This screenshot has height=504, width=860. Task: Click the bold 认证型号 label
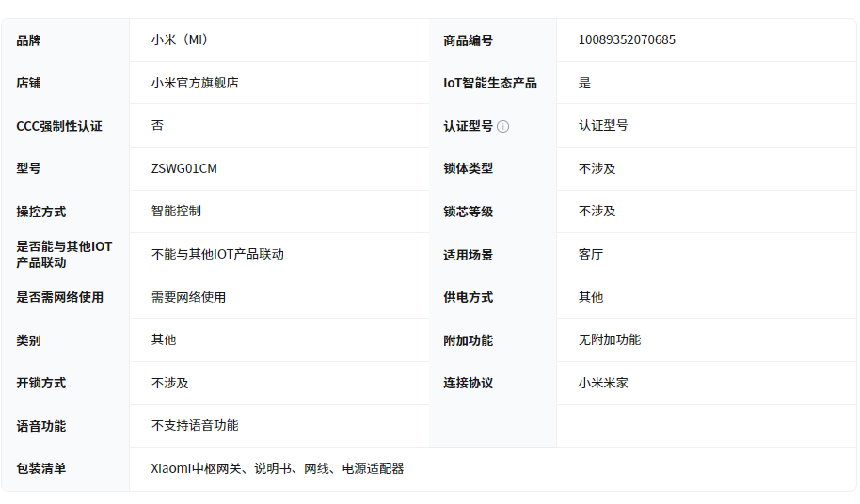click(x=469, y=127)
